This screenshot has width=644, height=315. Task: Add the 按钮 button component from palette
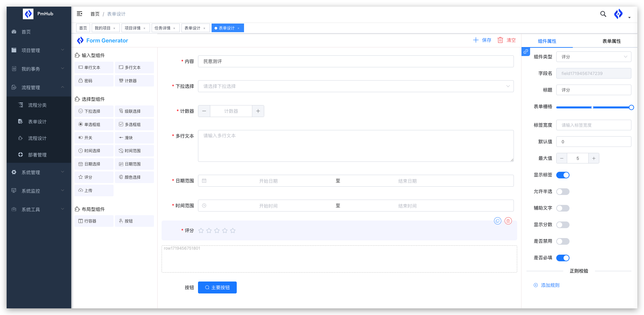[134, 221]
